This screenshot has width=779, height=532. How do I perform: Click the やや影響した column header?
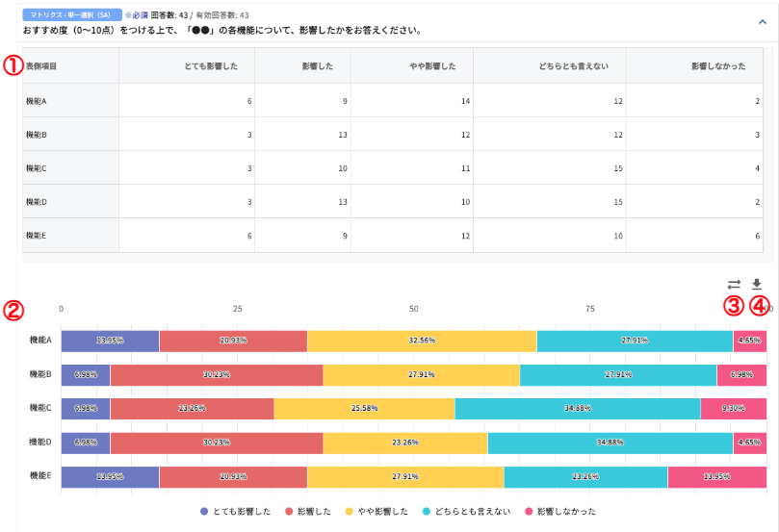coord(412,66)
